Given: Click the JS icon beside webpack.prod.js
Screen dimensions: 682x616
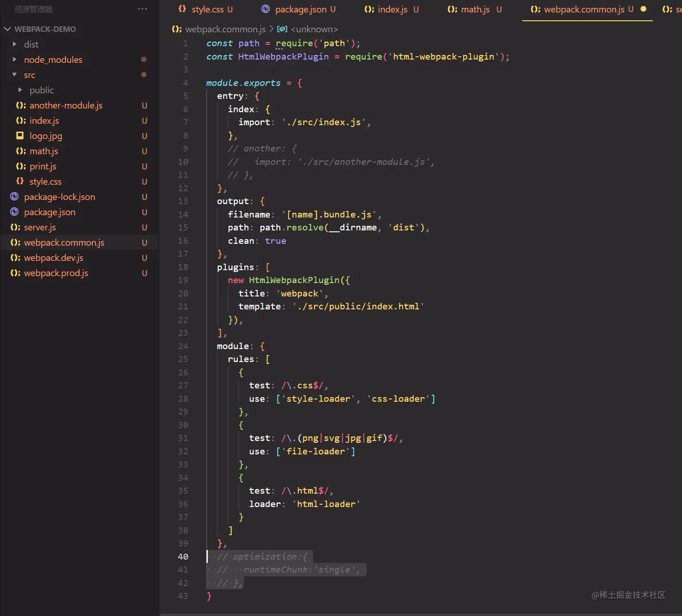Looking at the screenshot, I should pos(15,273).
